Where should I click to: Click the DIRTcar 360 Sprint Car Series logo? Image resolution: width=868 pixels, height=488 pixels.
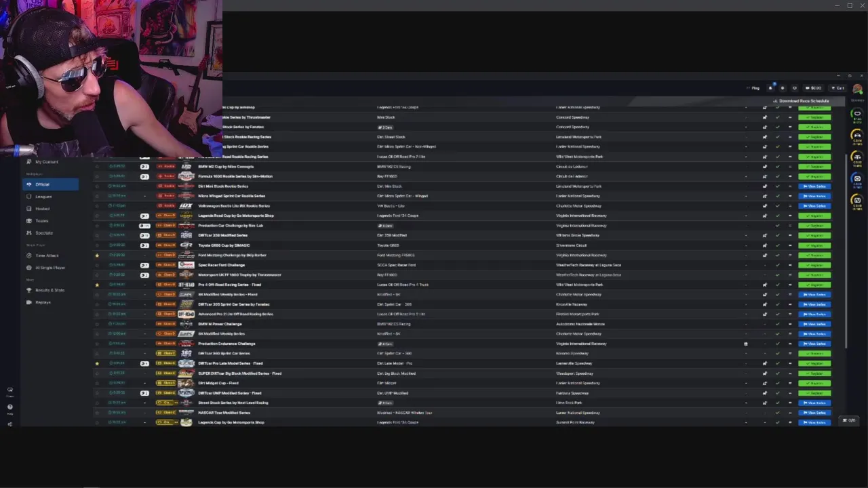[x=186, y=354]
